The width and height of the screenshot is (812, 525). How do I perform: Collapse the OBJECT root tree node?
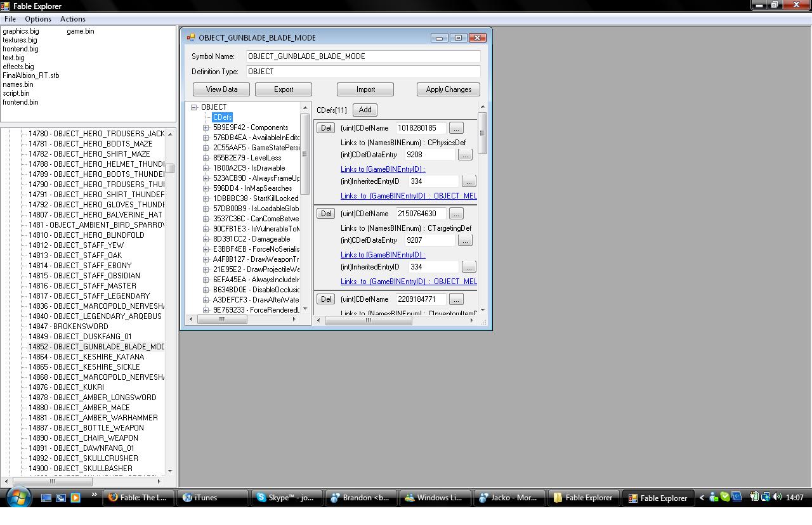click(194, 107)
